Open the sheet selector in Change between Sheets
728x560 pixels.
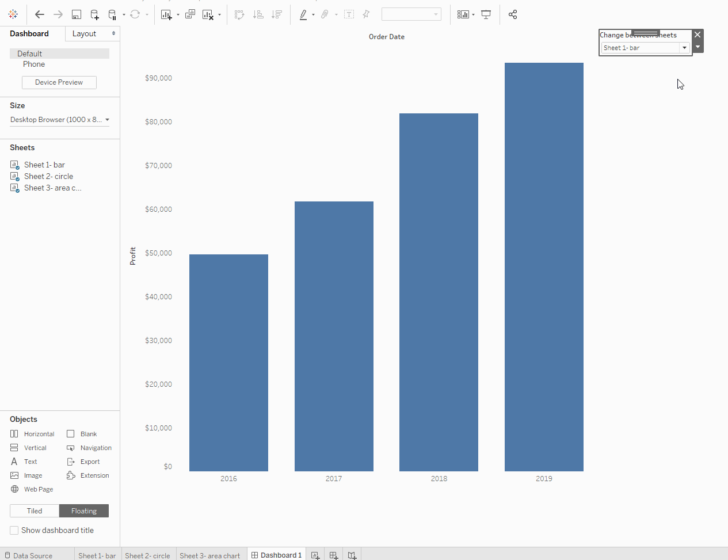pyautogui.click(x=684, y=48)
